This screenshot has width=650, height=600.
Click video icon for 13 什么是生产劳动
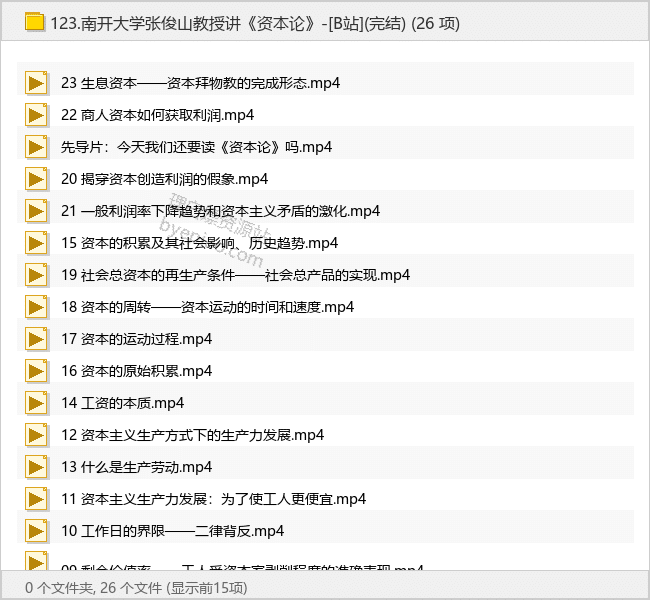(x=36, y=467)
